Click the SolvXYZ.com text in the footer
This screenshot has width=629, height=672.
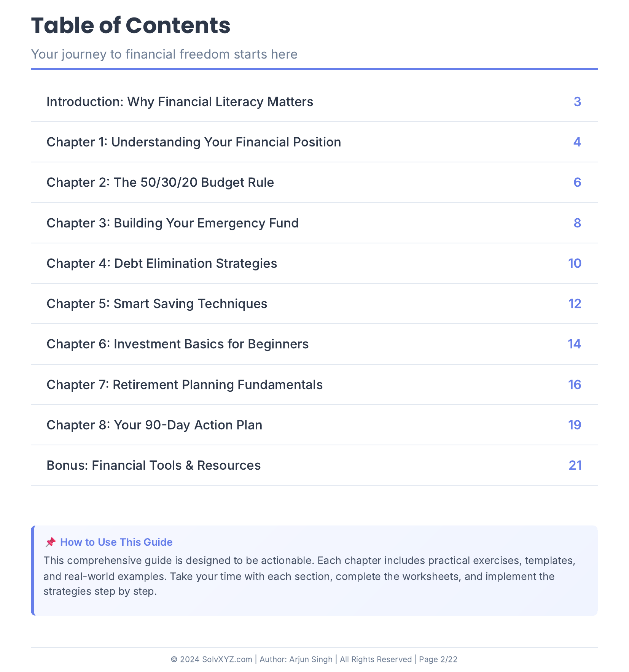click(x=227, y=659)
